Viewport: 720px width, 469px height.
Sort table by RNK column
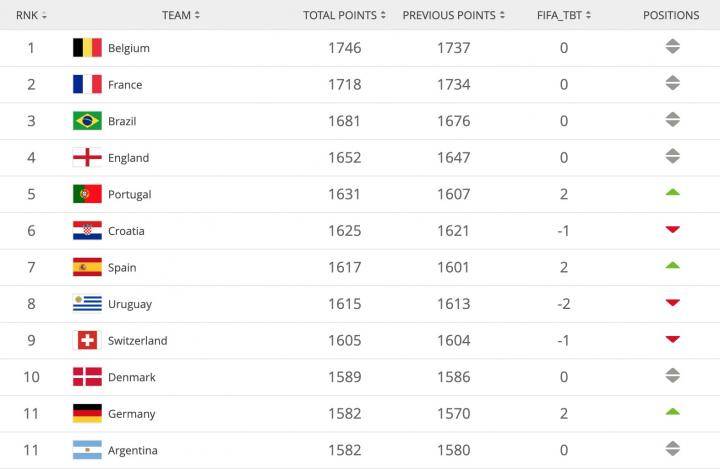click(31, 15)
